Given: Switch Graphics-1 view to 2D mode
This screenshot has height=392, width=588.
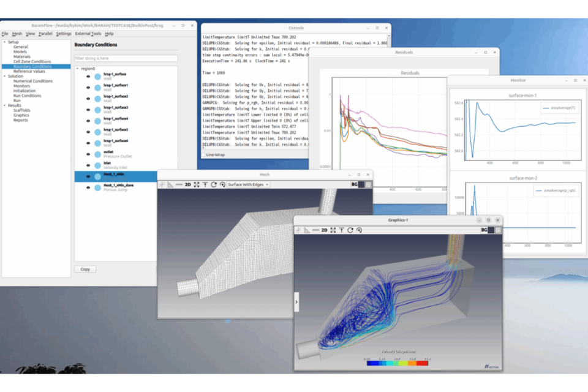Looking at the screenshot, I should [x=324, y=230].
